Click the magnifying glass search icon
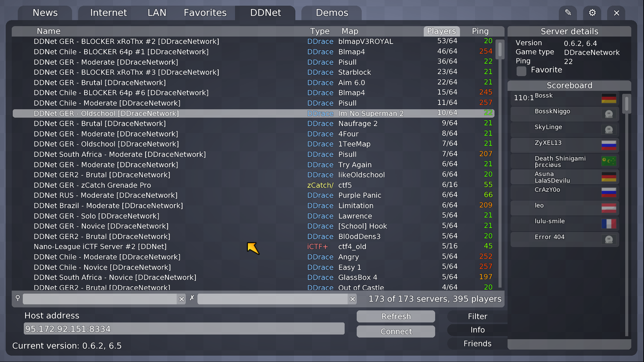 [x=17, y=298]
